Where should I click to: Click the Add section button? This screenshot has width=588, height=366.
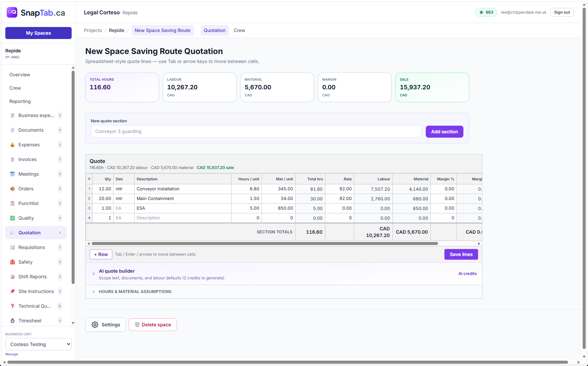[x=444, y=132]
